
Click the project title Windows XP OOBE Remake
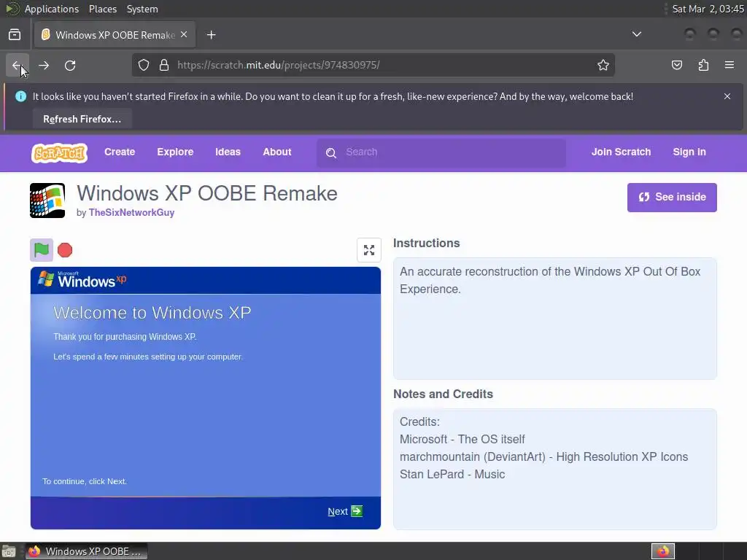point(206,193)
